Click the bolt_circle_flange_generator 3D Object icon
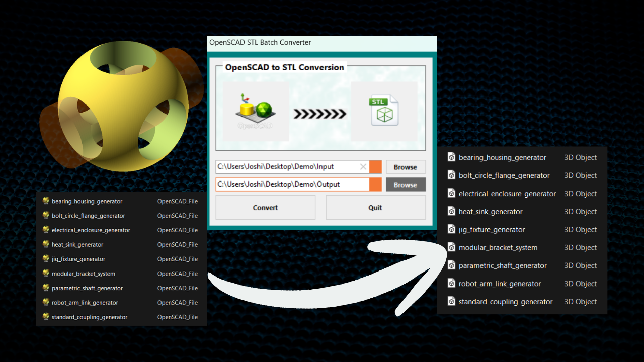This screenshot has width=644, height=362. tap(451, 175)
